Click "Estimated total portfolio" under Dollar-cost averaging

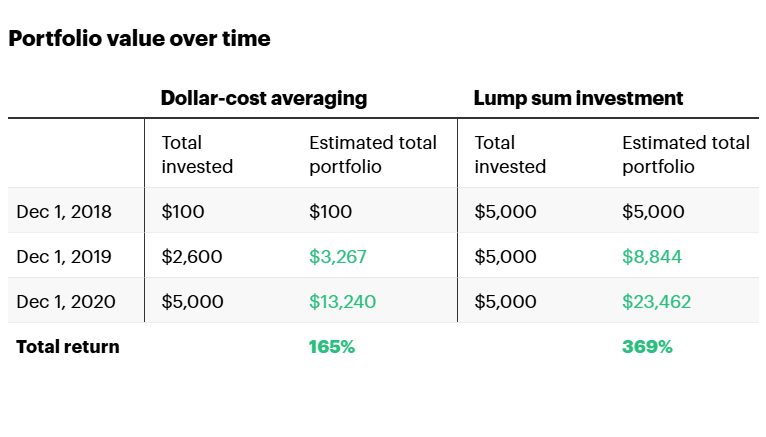373,155
